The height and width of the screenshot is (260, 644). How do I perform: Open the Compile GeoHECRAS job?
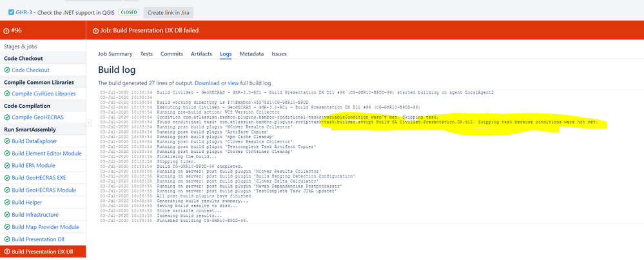(37, 117)
